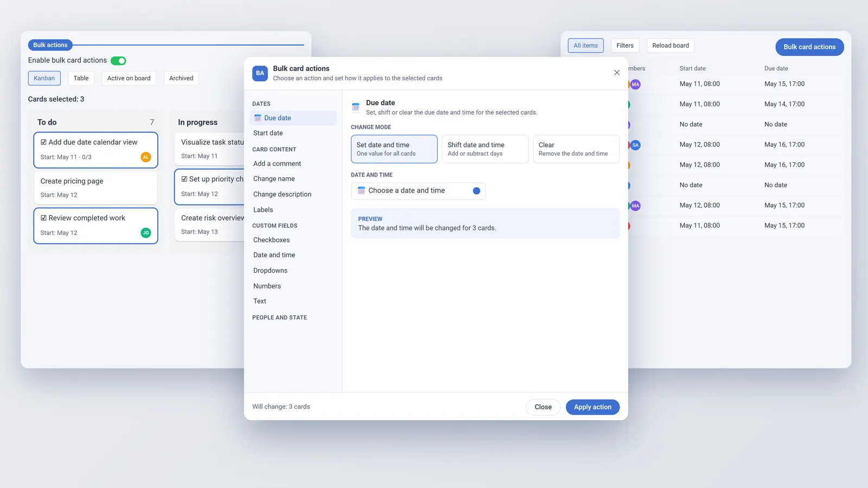Screen dimensions: 868x488
Task: Switch to the Table view tab
Action: coord(81,78)
